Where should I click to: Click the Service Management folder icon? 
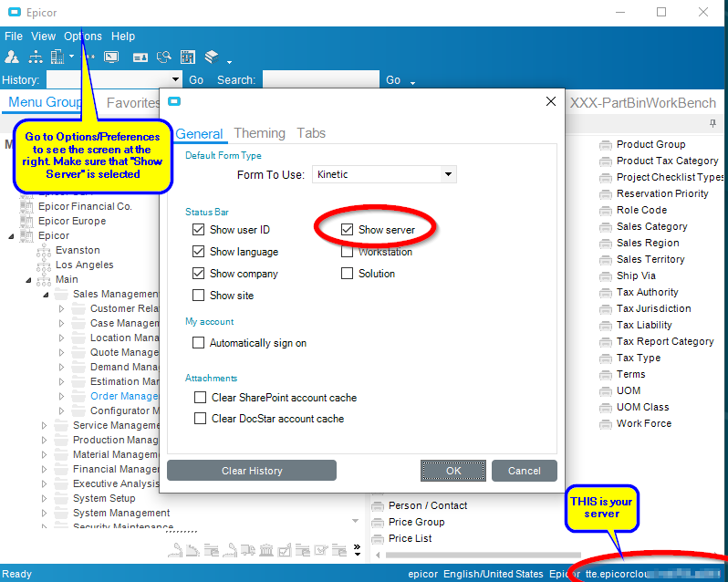[61, 426]
